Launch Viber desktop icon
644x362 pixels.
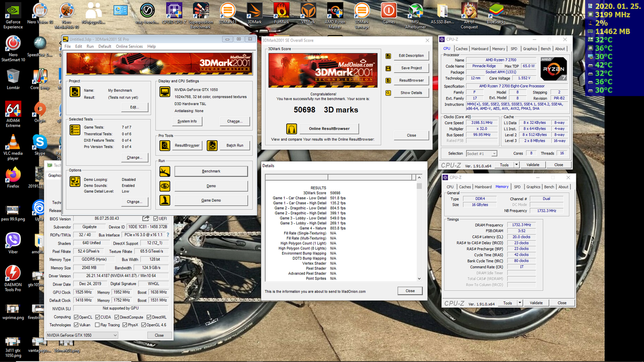pos(13,243)
